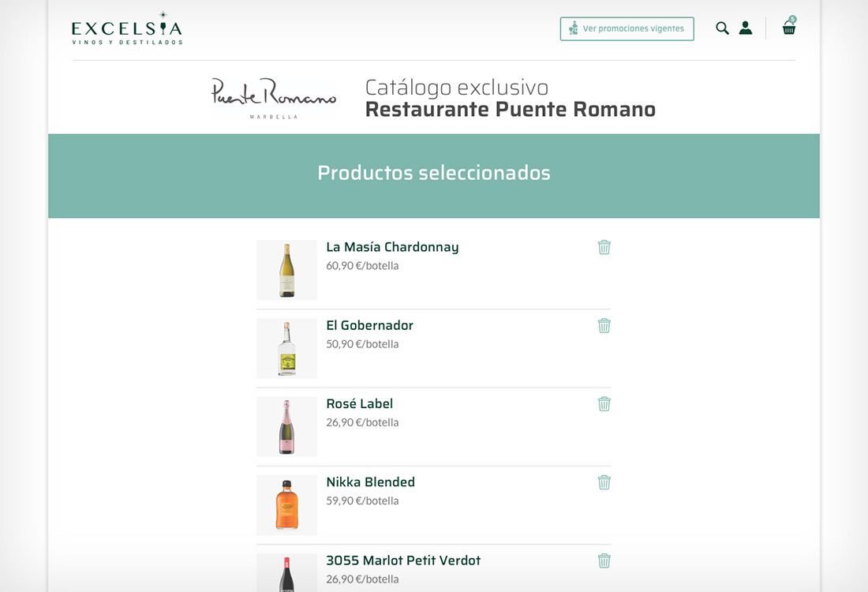
Task: View the Rosé Label bottle thumbnail
Action: (286, 426)
